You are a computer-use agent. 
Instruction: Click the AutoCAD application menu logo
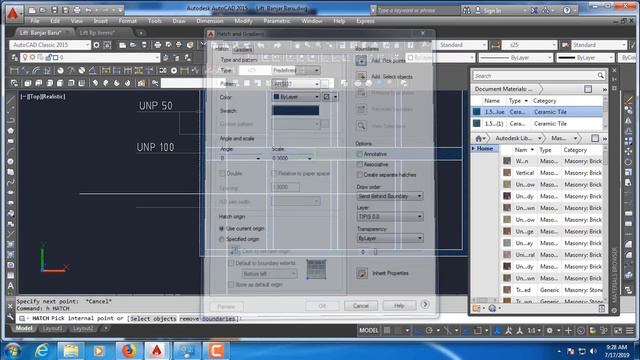click(13, 13)
